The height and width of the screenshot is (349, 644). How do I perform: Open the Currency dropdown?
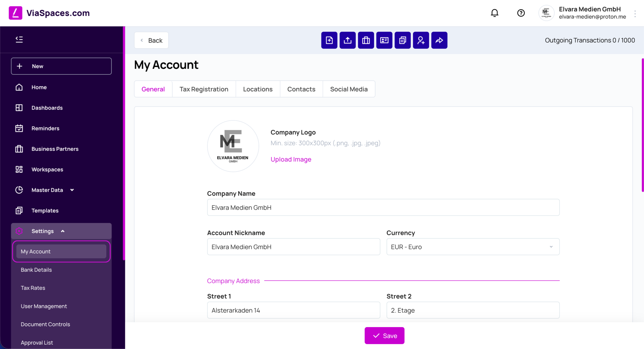coord(473,247)
